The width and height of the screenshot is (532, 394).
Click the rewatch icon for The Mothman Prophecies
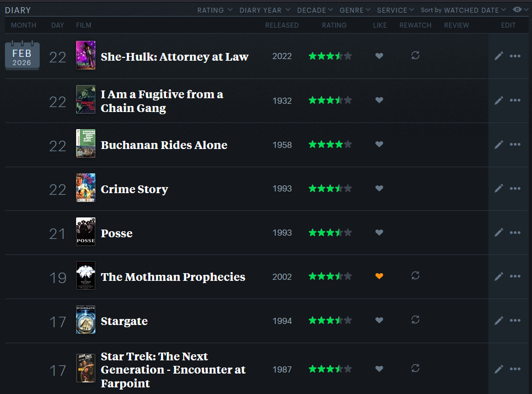[x=416, y=276]
